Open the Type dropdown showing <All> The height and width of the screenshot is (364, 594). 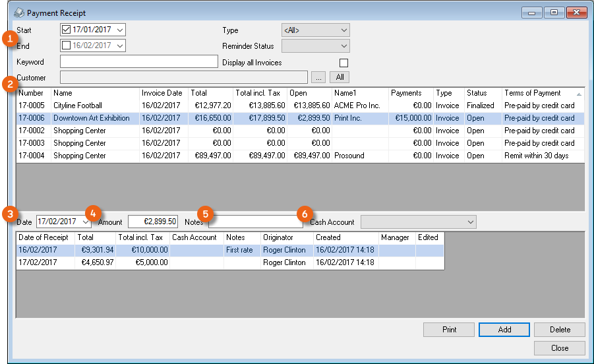(315, 30)
